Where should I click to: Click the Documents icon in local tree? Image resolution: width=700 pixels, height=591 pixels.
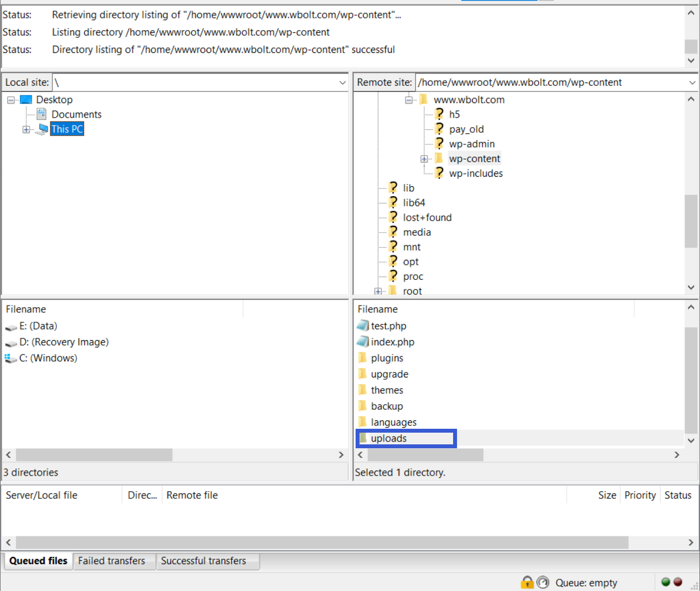41,114
